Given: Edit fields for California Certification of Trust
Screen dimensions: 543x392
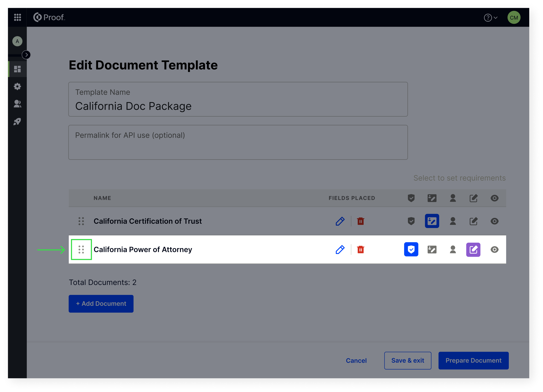Looking at the screenshot, I should pos(340,221).
